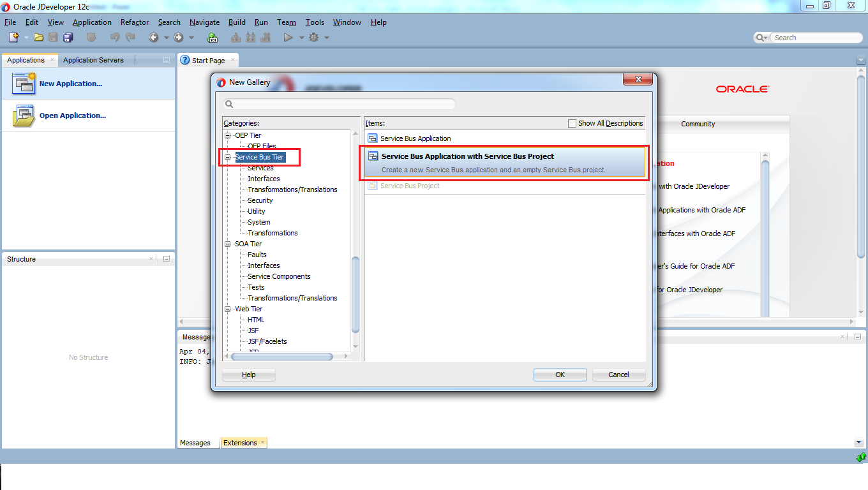Select Service Components under SOA Tier

click(279, 276)
